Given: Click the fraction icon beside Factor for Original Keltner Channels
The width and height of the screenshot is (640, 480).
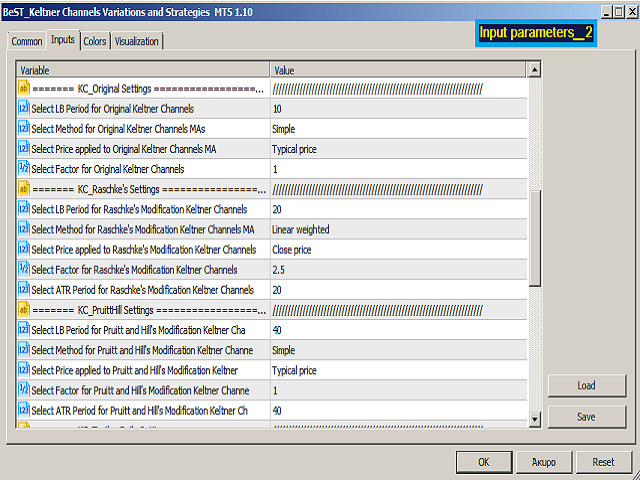Looking at the screenshot, I should point(24,169).
